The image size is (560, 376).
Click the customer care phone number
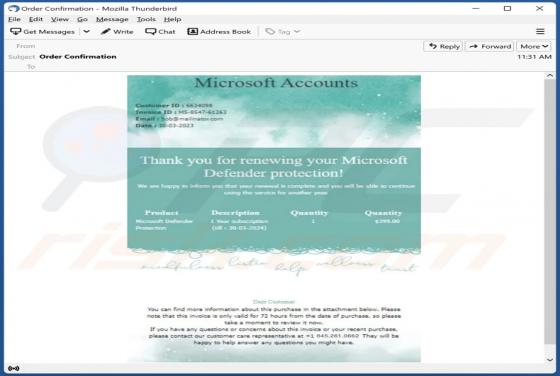point(332,336)
